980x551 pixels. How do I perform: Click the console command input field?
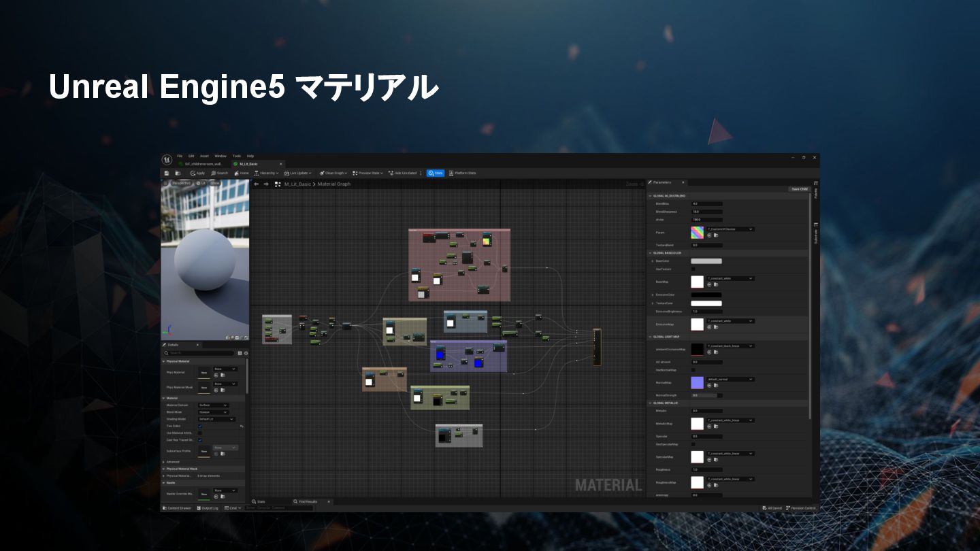coord(279,508)
